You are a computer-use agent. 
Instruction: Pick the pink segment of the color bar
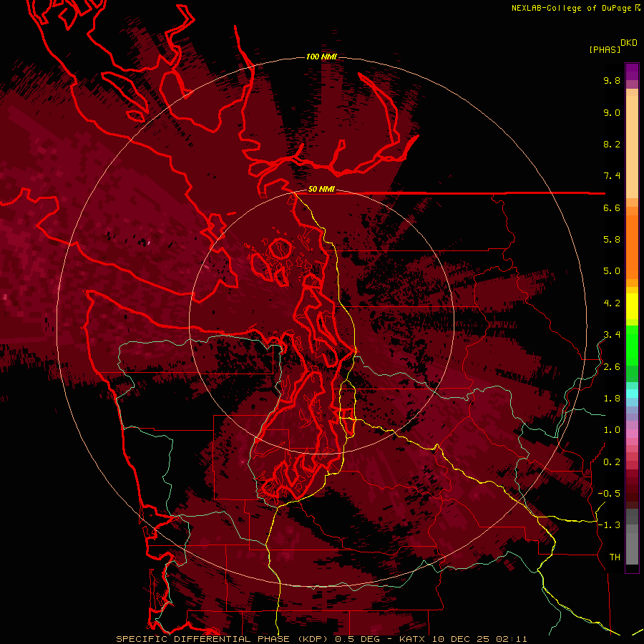tap(632, 434)
